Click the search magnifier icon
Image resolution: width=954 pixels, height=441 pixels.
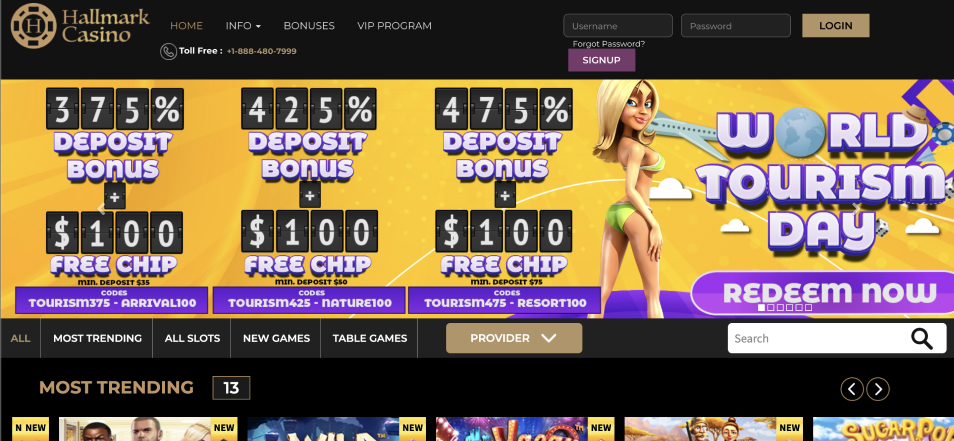[x=922, y=338]
